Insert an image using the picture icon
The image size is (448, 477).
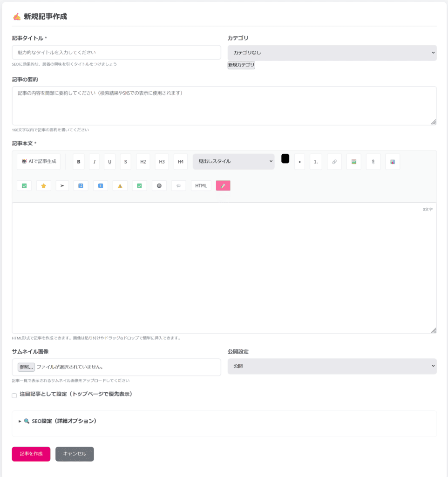point(354,162)
